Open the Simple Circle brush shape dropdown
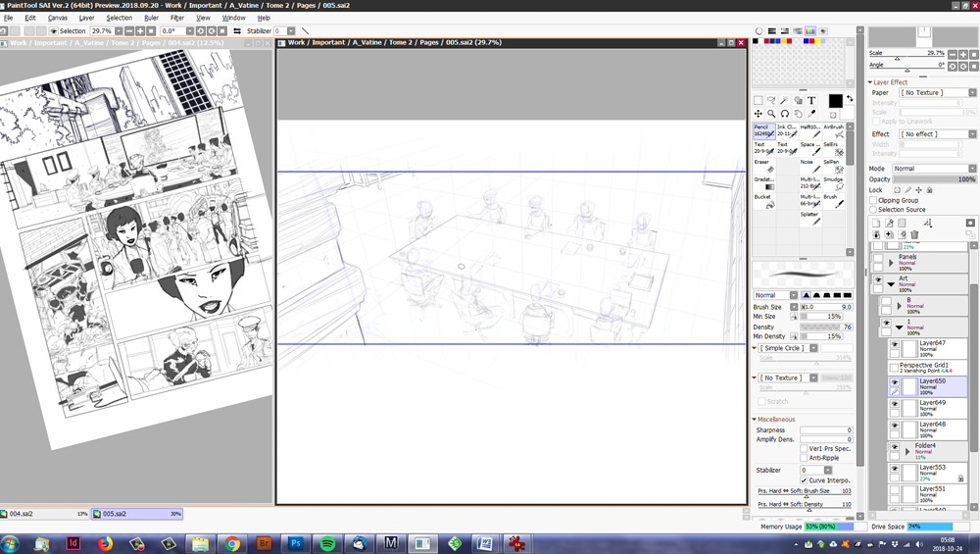The height and width of the screenshot is (554, 980). click(x=789, y=348)
